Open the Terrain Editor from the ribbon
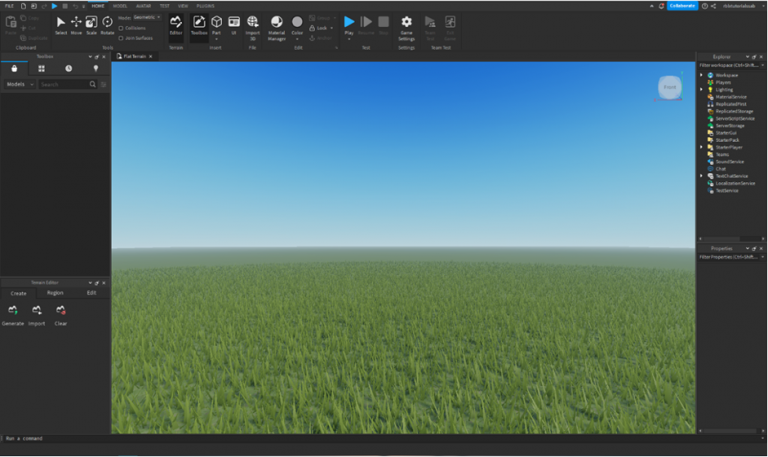Image resolution: width=768 pixels, height=457 pixels. tap(176, 24)
